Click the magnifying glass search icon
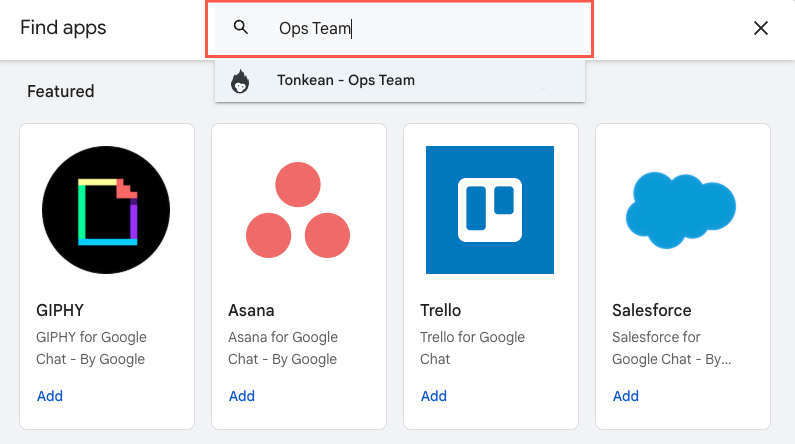This screenshot has height=444, width=795. click(x=241, y=27)
